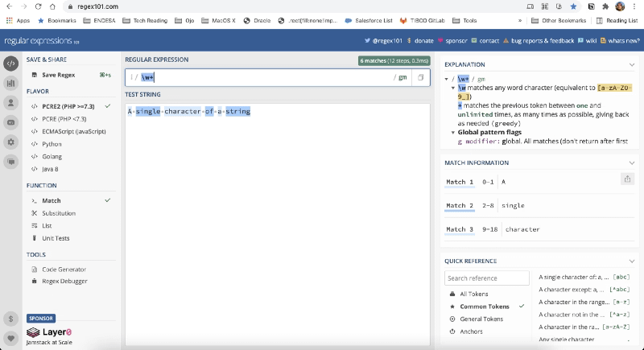The image size is (644, 350).
Task: Click the dollar sign donate icon
Action: point(11,319)
